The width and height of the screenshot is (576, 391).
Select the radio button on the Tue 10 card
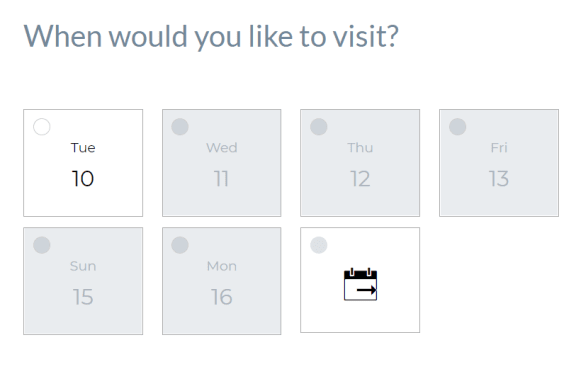click(42, 127)
